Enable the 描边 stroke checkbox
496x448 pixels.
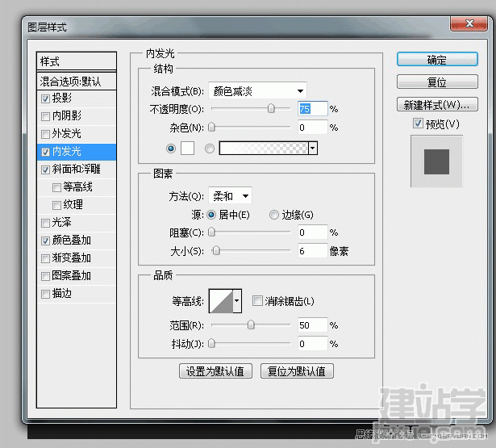pos(45,294)
